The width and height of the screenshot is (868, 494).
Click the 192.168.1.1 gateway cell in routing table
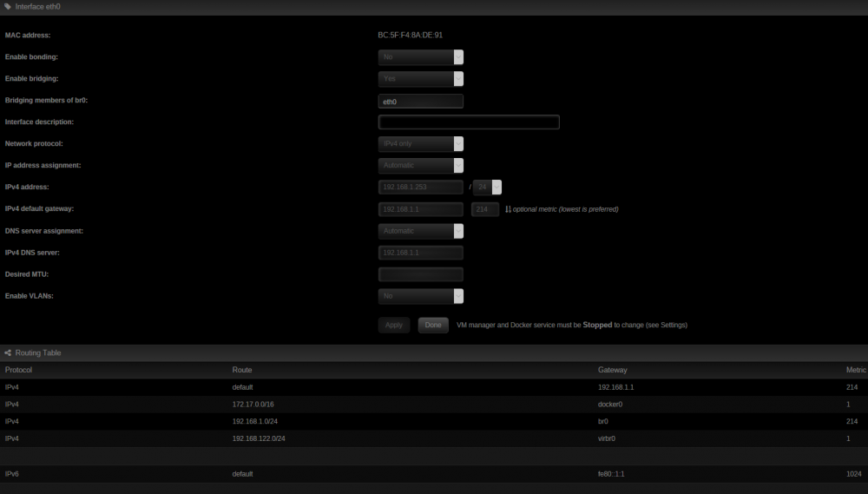click(x=615, y=387)
